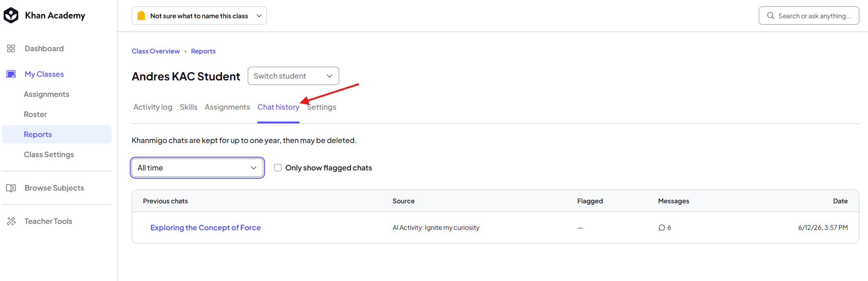Follow the Class Overview breadcrumb link
The width and height of the screenshot is (868, 281).
(x=156, y=51)
